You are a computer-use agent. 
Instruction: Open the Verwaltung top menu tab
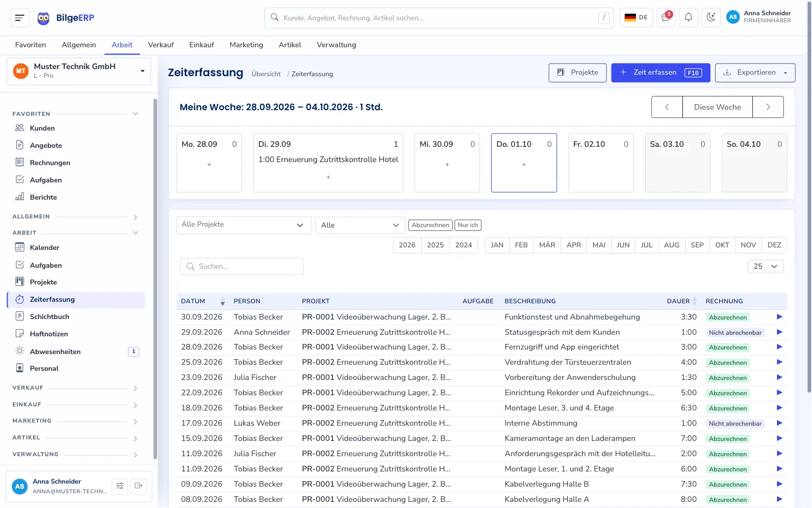pyautogui.click(x=336, y=45)
